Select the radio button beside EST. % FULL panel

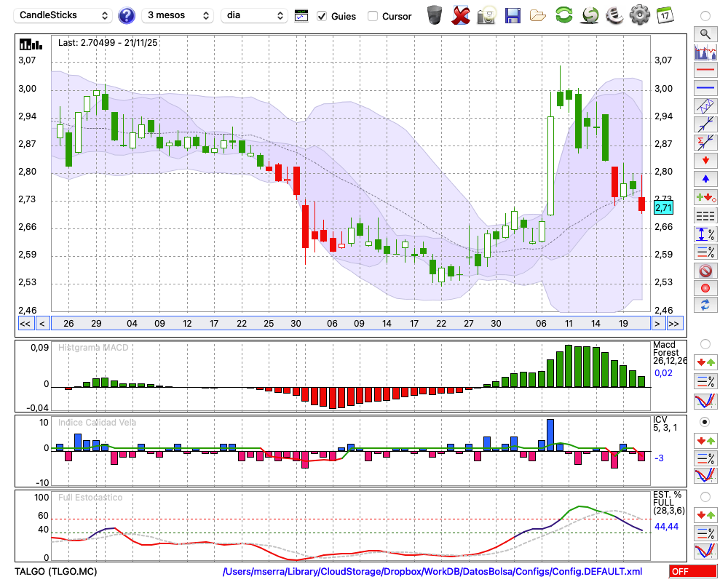coord(705,497)
